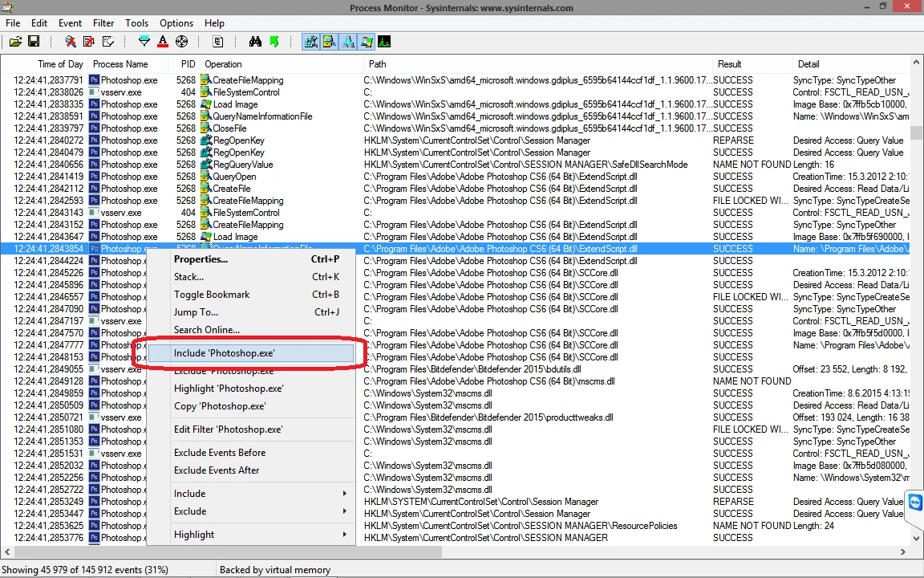Toggle Show File System Activity toolbar button

(x=330, y=41)
